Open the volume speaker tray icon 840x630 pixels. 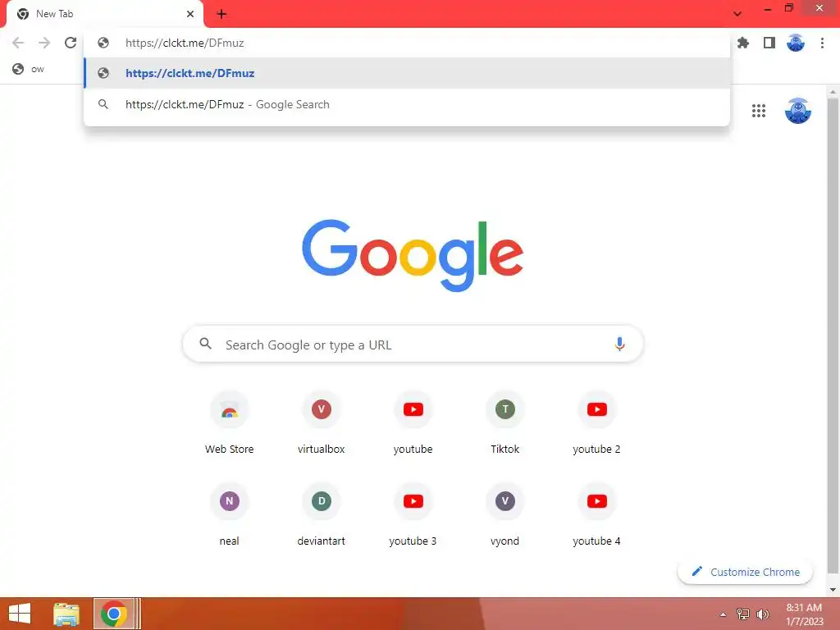point(763,614)
